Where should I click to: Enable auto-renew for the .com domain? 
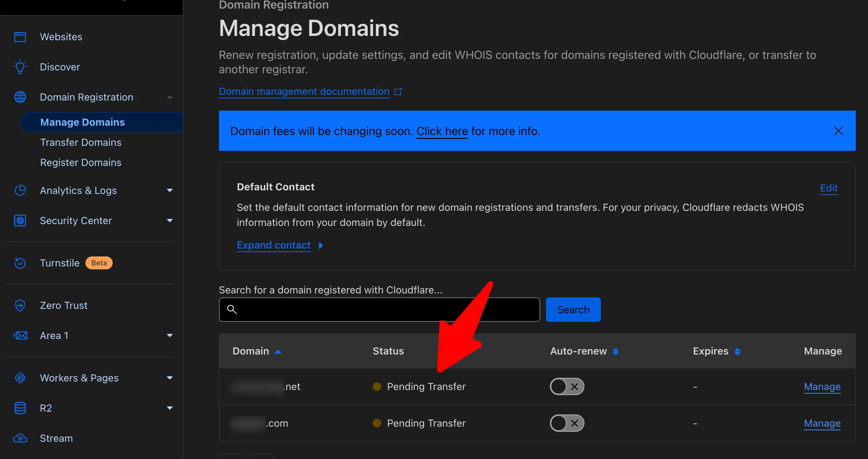567,423
